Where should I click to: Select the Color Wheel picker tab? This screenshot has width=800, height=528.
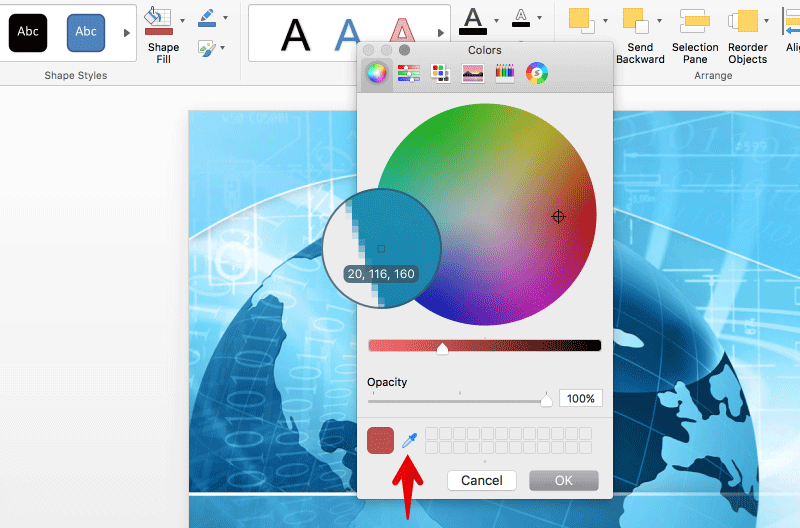point(376,73)
